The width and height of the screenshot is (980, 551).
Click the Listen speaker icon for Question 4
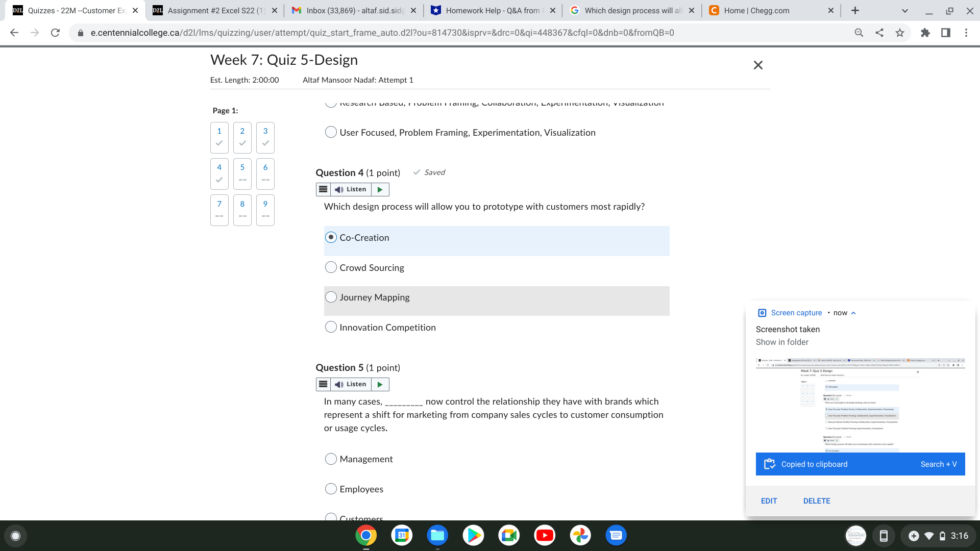(338, 189)
